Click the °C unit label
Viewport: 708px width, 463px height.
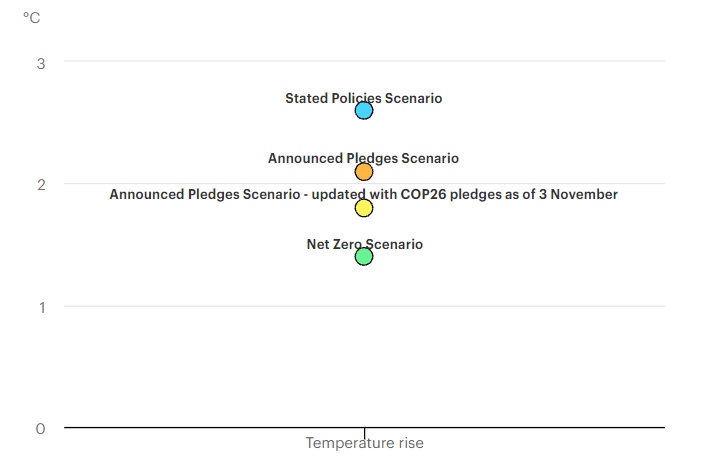pos(31,17)
